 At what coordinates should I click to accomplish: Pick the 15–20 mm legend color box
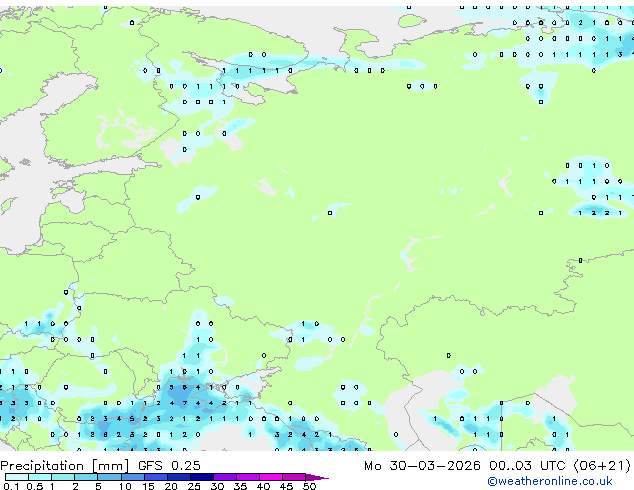[x=155, y=477]
